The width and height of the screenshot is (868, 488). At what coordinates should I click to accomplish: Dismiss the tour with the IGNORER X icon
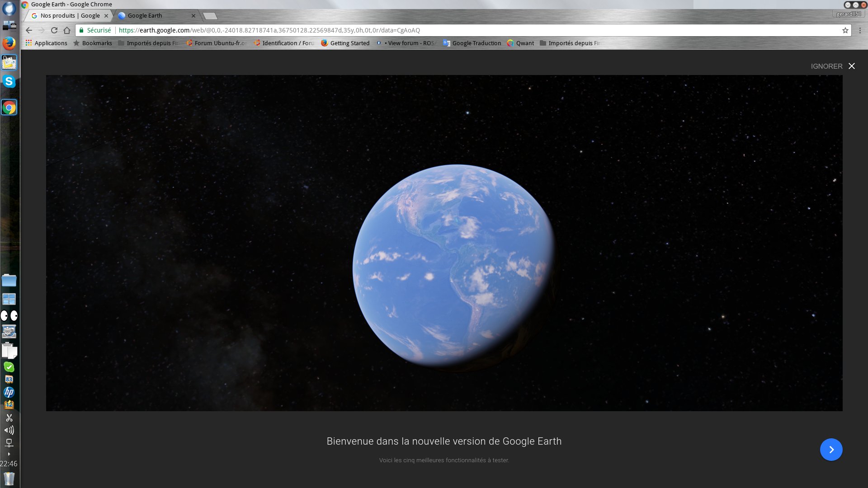852,66
